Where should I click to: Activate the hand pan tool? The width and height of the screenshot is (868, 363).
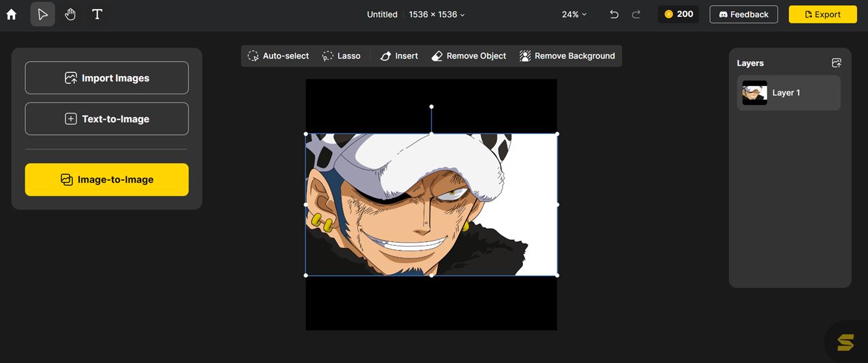coord(70,14)
